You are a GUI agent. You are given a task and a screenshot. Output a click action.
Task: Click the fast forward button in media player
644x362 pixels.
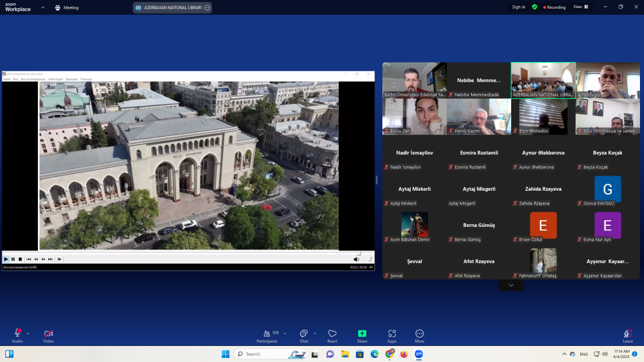click(x=43, y=259)
